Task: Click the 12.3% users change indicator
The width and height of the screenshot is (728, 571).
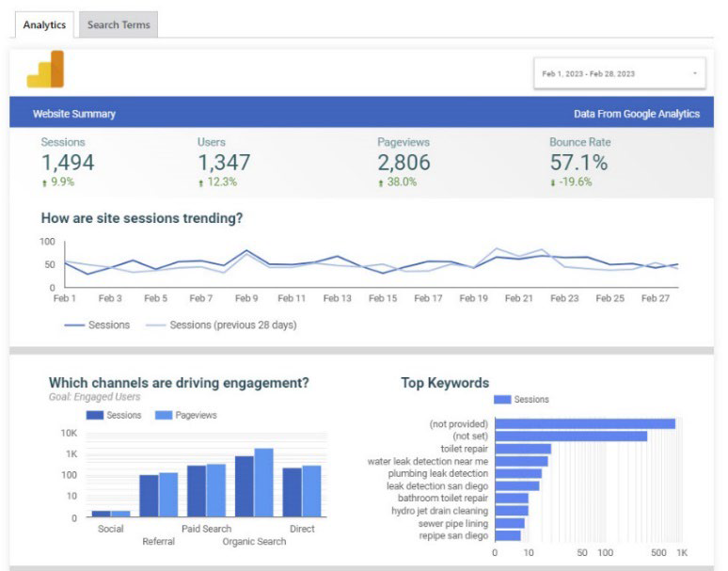Action: point(218,182)
